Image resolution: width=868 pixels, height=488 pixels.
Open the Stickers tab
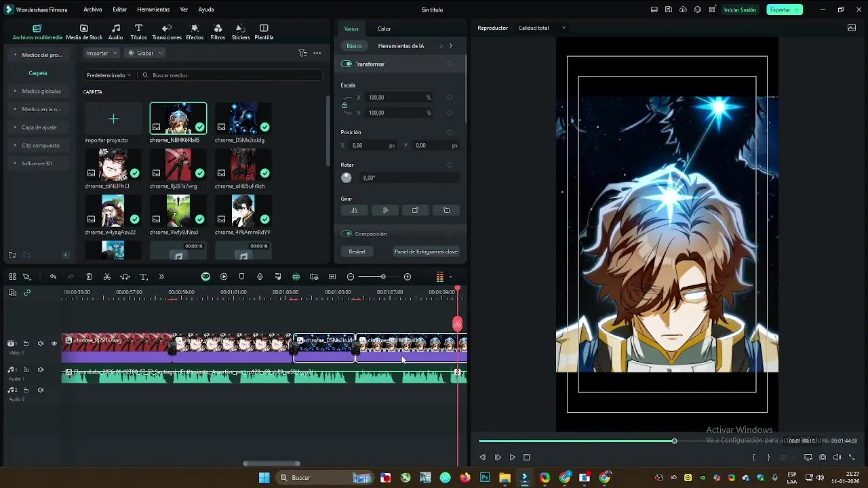point(241,32)
